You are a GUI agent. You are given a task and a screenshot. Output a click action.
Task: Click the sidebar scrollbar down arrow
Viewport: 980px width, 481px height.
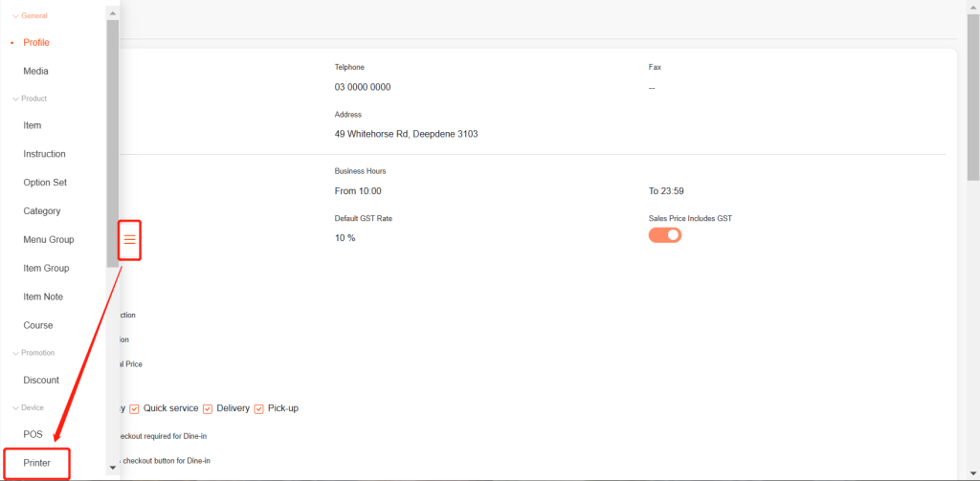click(113, 467)
